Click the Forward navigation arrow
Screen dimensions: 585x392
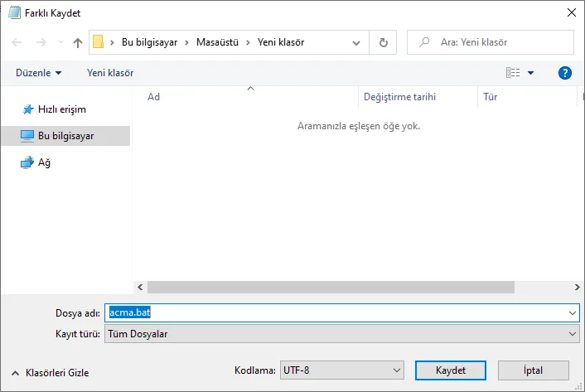point(41,41)
